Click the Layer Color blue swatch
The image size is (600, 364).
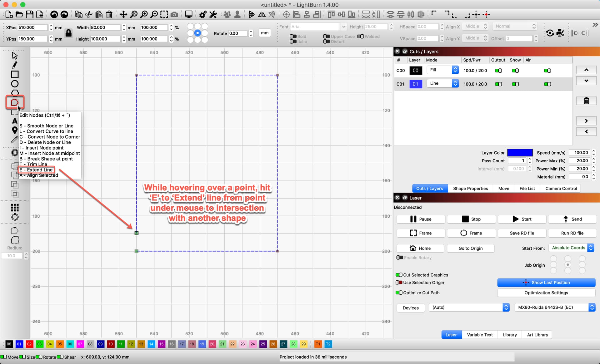click(519, 153)
